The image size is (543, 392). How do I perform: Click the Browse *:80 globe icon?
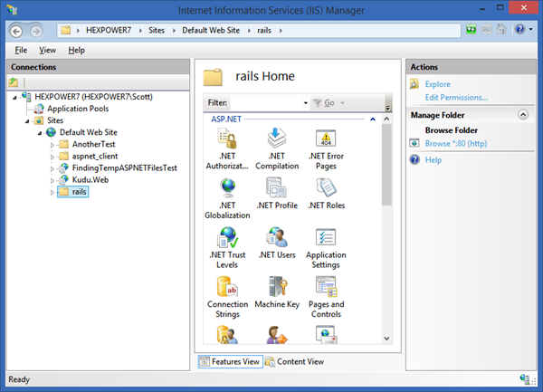[x=414, y=143]
